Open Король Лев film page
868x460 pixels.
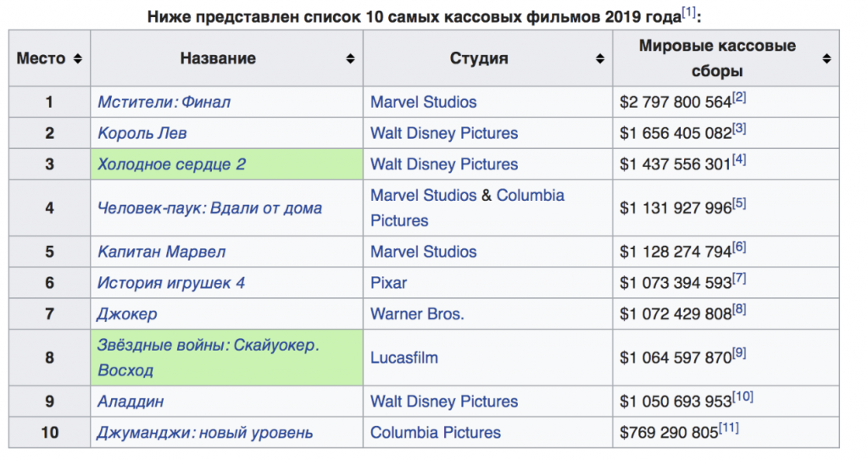(142, 133)
